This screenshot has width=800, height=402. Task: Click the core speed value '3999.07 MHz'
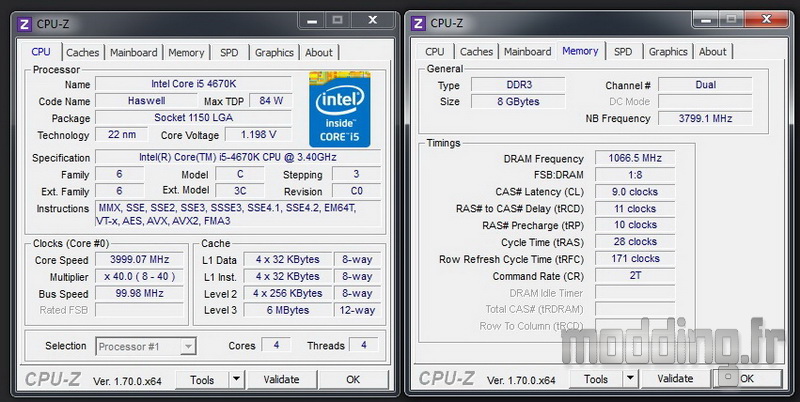click(x=139, y=259)
